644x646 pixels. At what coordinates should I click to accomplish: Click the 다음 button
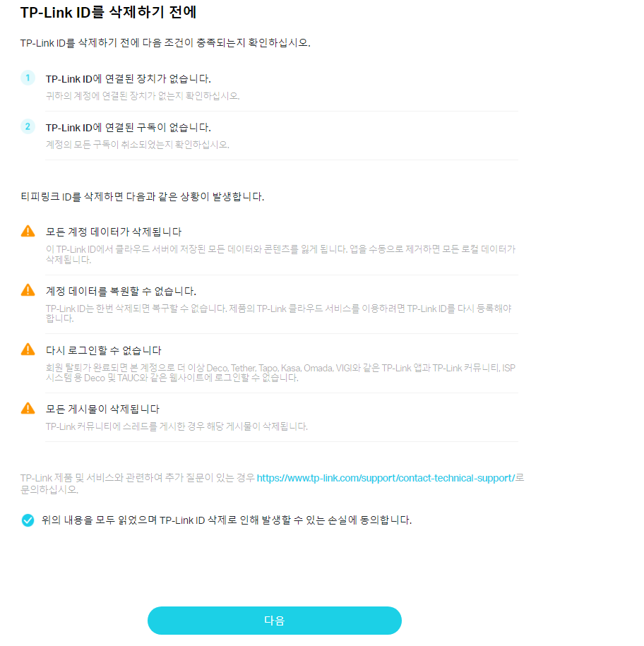tap(275, 621)
